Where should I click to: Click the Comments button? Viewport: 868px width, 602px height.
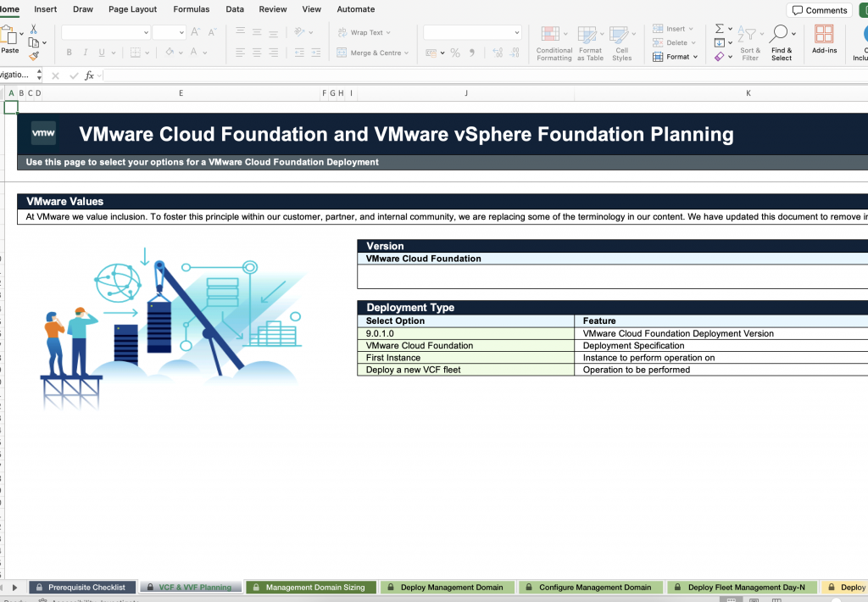pos(819,10)
